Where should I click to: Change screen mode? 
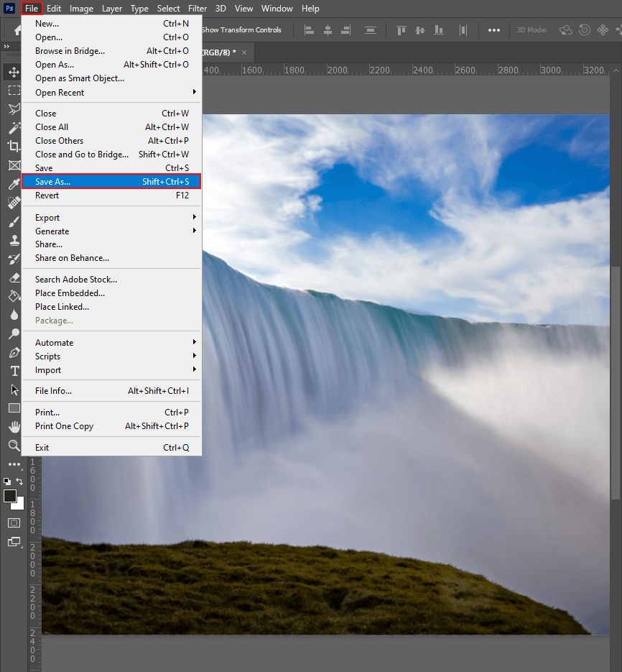pyautogui.click(x=14, y=542)
